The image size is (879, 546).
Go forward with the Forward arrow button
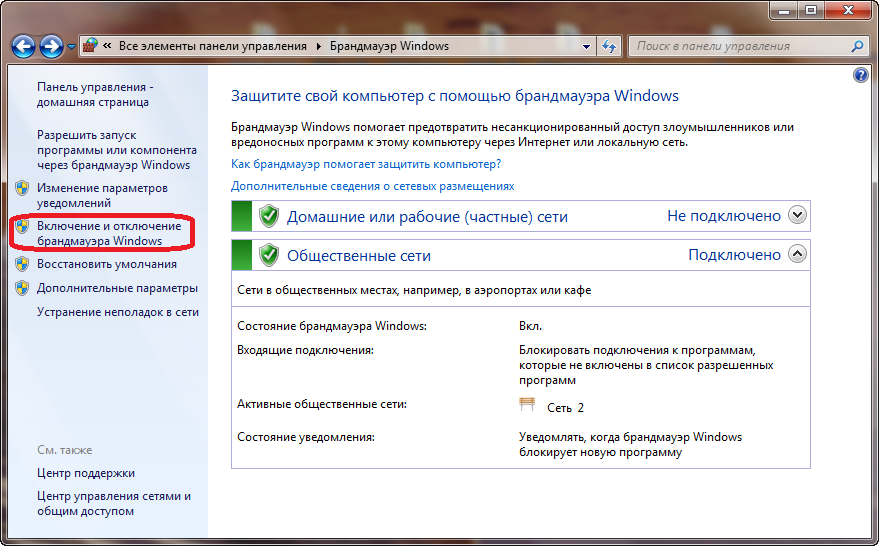(x=51, y=47)
